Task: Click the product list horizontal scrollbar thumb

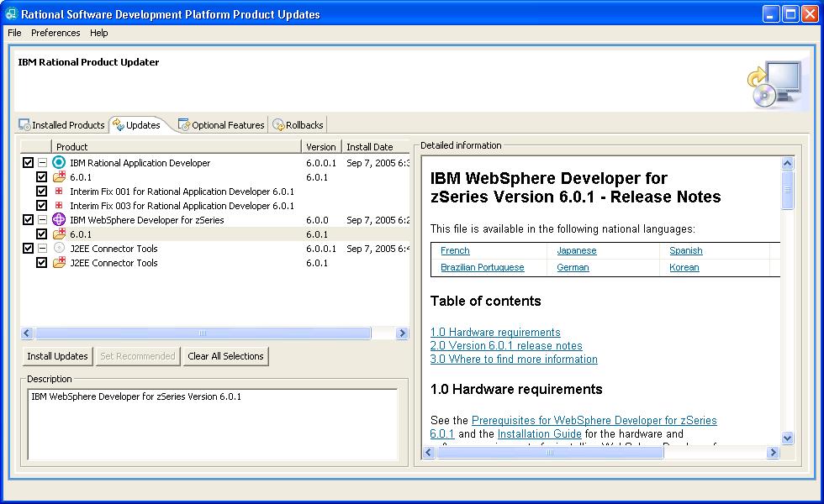Action: click(202, 333)
